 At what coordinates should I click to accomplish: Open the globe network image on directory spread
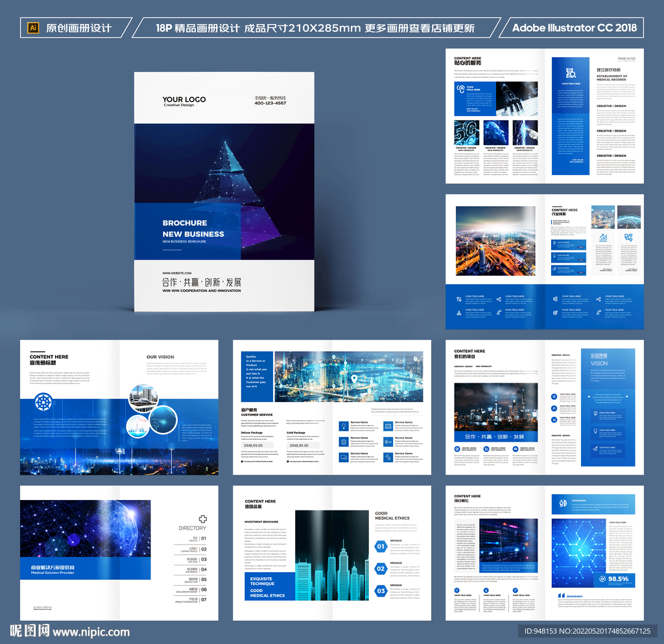point(85,529)
